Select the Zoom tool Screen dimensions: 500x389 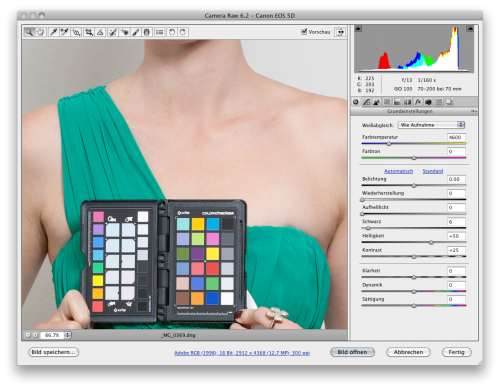click(29, 32)
